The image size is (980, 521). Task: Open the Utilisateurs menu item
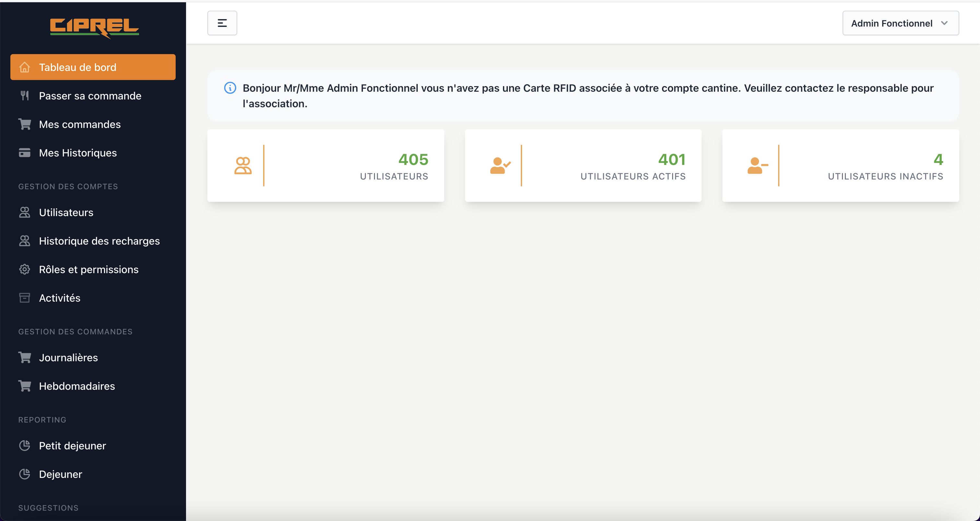(66, 212)
